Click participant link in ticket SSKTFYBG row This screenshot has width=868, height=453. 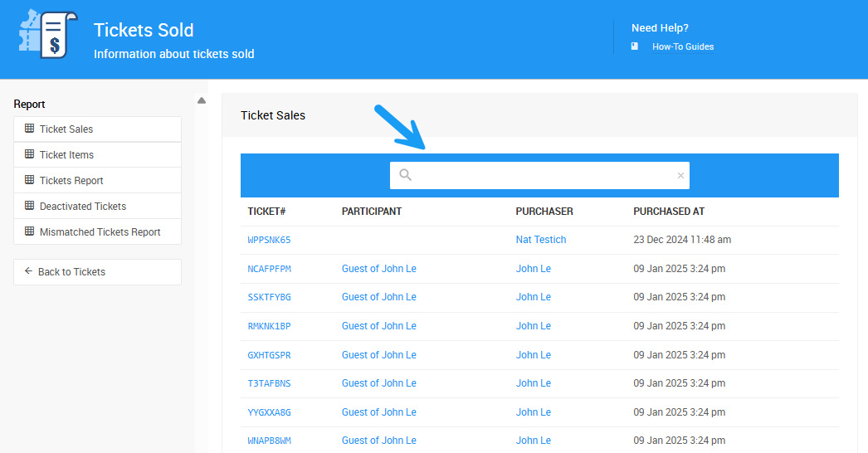point(378,297)
